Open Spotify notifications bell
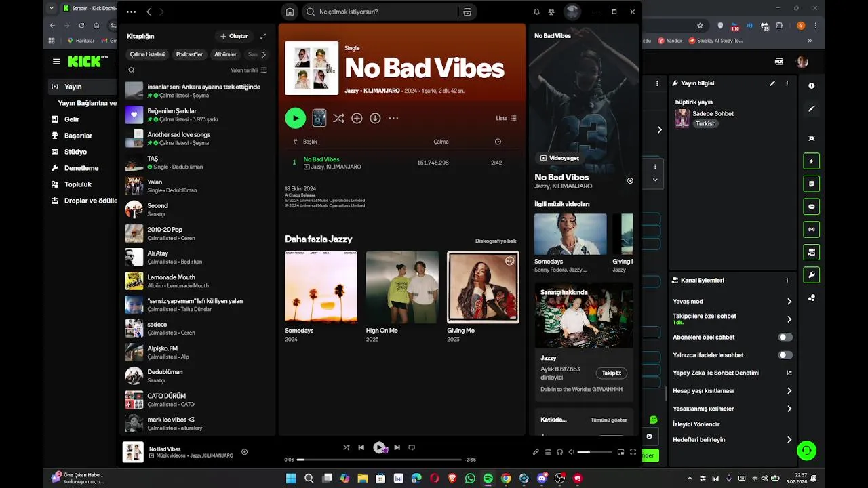Viewport: 868px width, 488px height. 536,12
